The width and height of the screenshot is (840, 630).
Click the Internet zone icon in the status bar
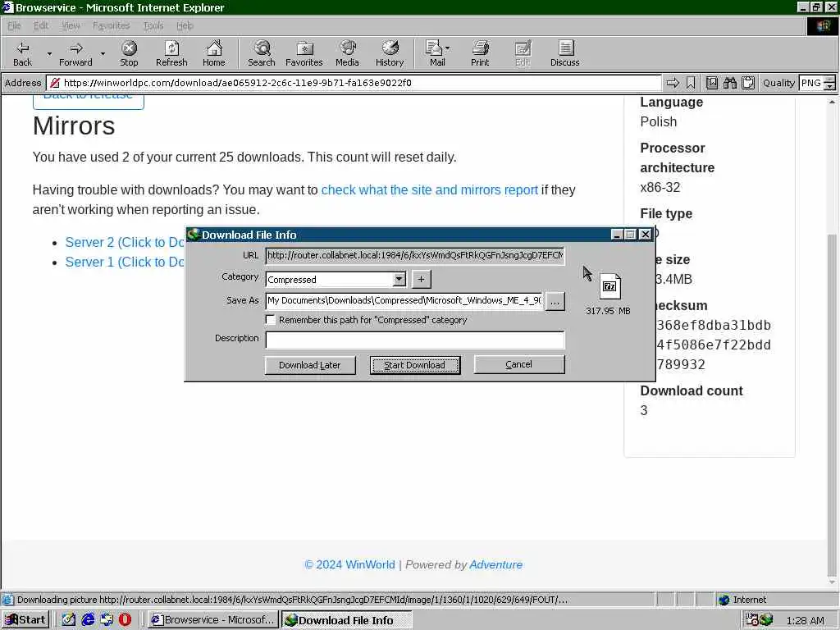click(x=724, y=600)
